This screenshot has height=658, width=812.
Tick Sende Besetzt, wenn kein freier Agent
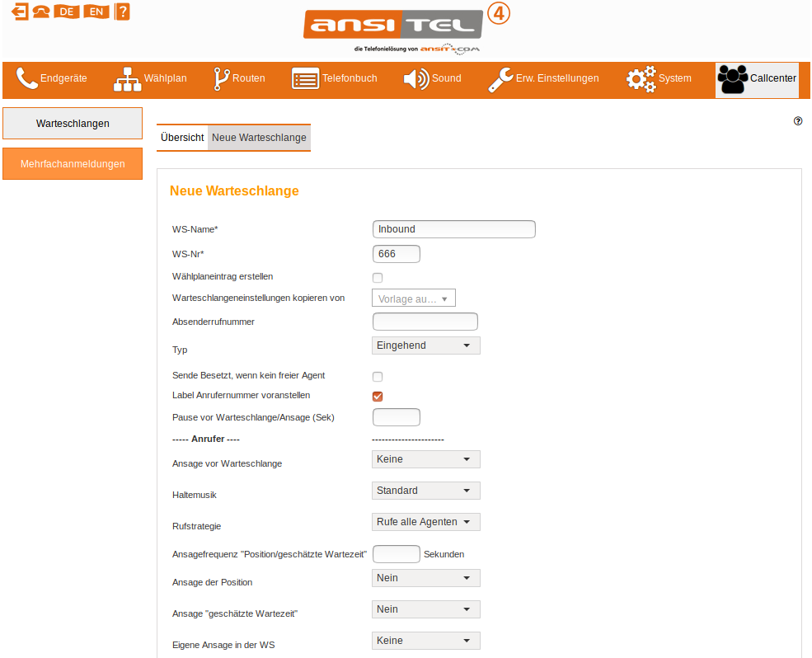click(x=378, y=377)
